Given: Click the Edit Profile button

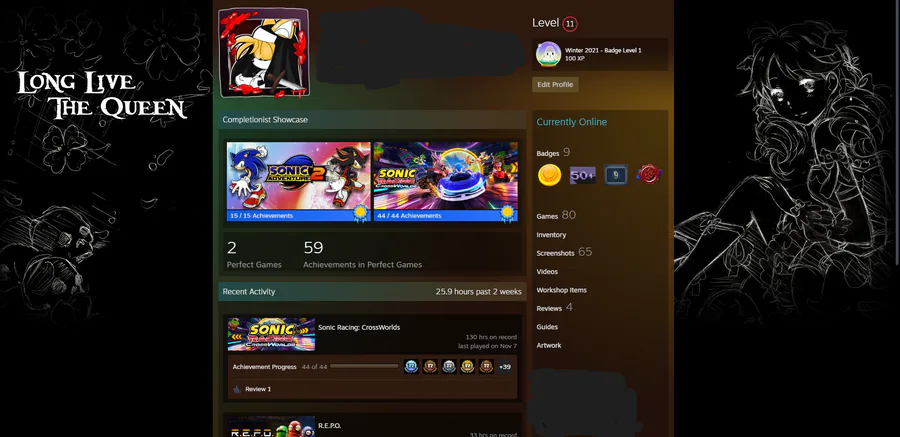Looking at the screenshot, I should click(555, 84).
